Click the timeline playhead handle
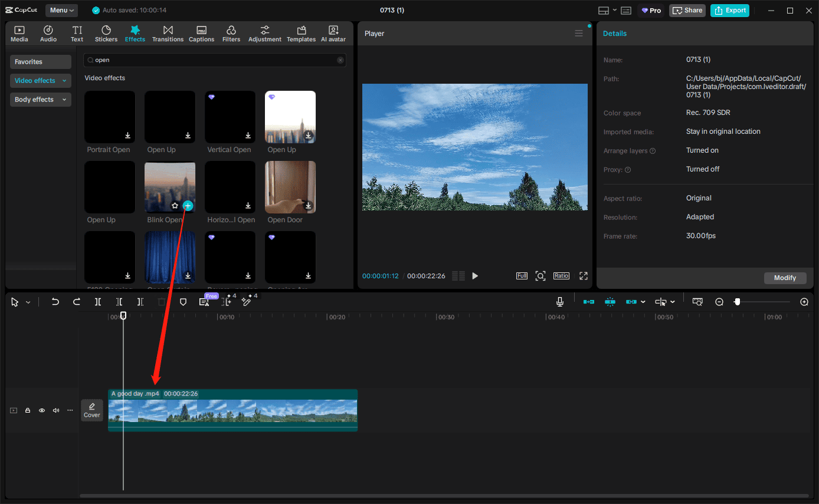Screen dimensions: 819x504 click(x=123, y=316)
